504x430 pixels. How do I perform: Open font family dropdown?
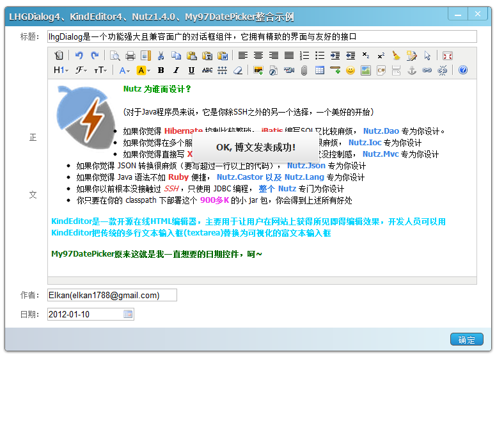[x=81, y=70]
